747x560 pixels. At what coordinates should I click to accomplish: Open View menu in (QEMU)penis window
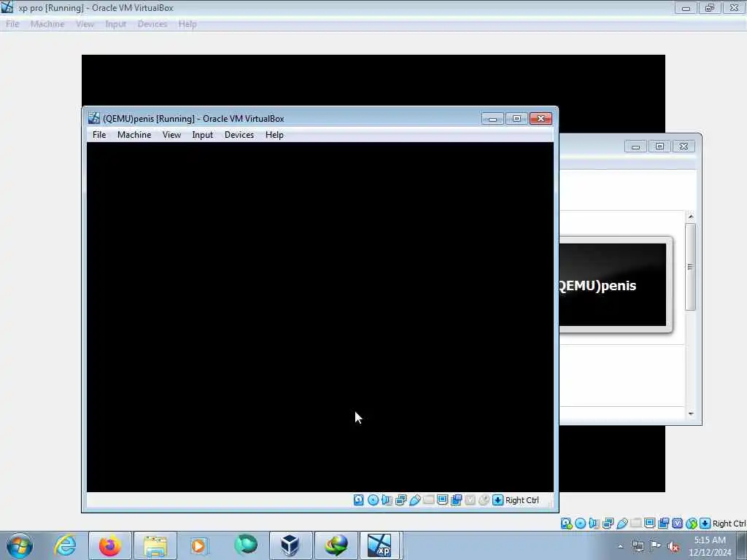point(171,135)
